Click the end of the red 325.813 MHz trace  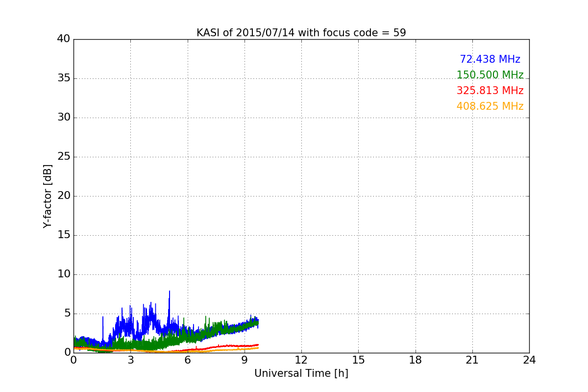258,344
